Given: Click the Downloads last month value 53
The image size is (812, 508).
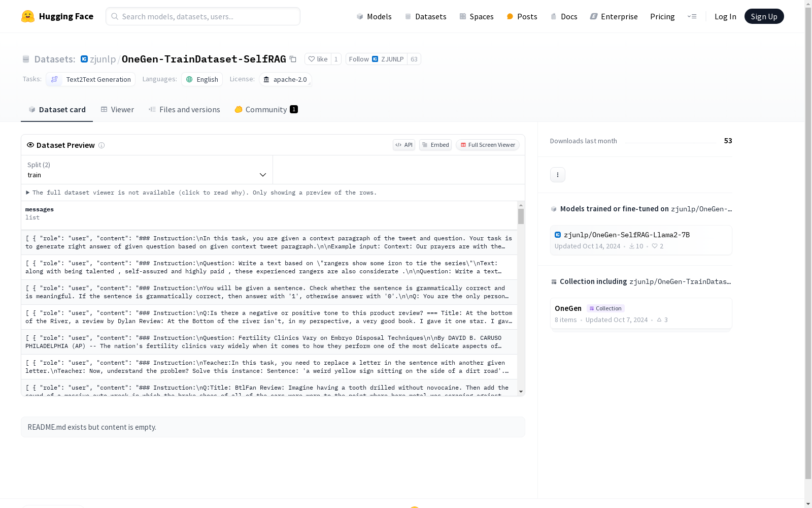Looking at the screenshot, I should 728,141.
